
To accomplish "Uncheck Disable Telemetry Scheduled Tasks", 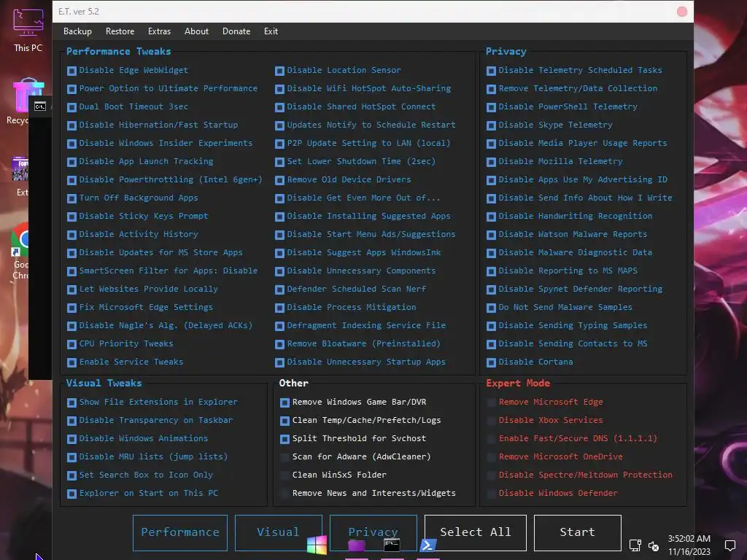I will pos(491,71).
